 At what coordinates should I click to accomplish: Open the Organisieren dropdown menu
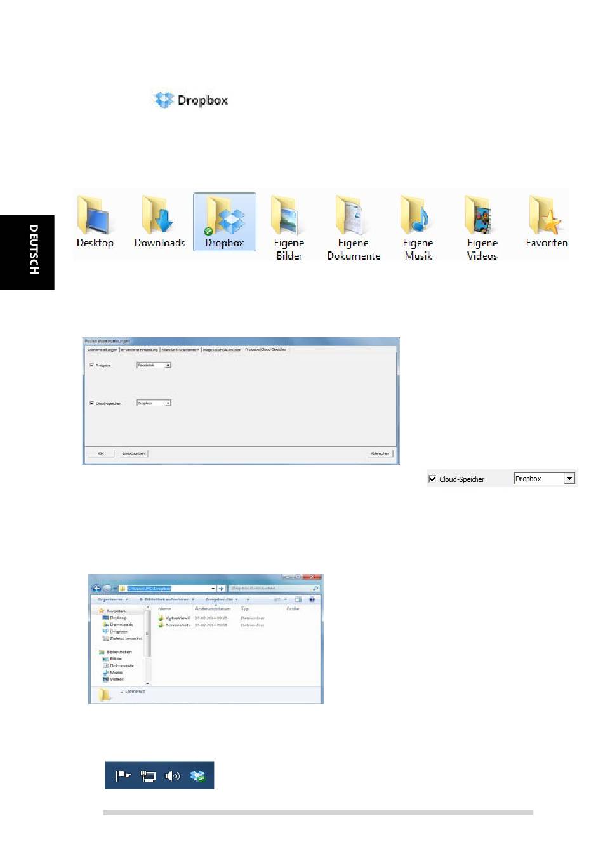[113, 599]
